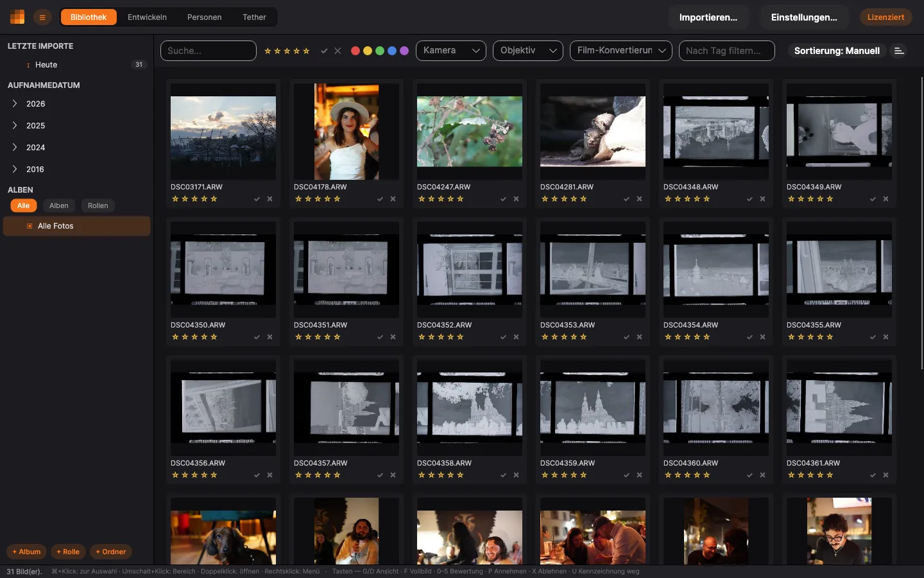Accept DSC04354.ARW with its checkmark
Image resolution: width=924 pixels, height=578 pixels.
click(749, 337)
